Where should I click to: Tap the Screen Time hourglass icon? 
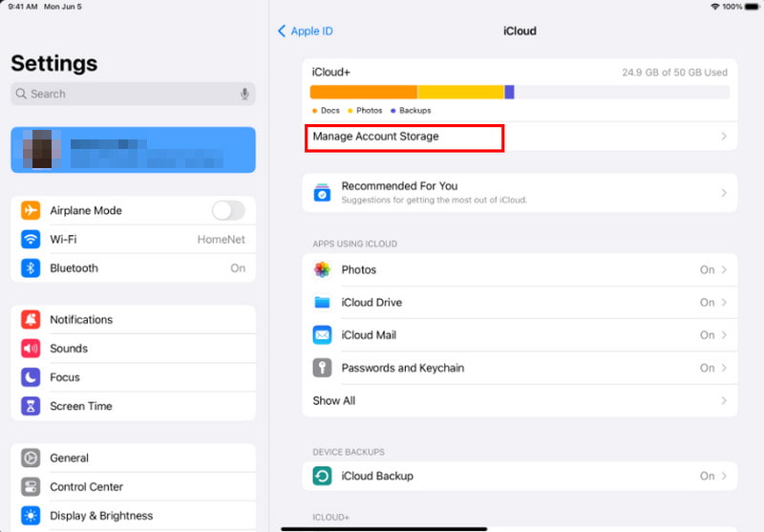click(x=31, y=406)
